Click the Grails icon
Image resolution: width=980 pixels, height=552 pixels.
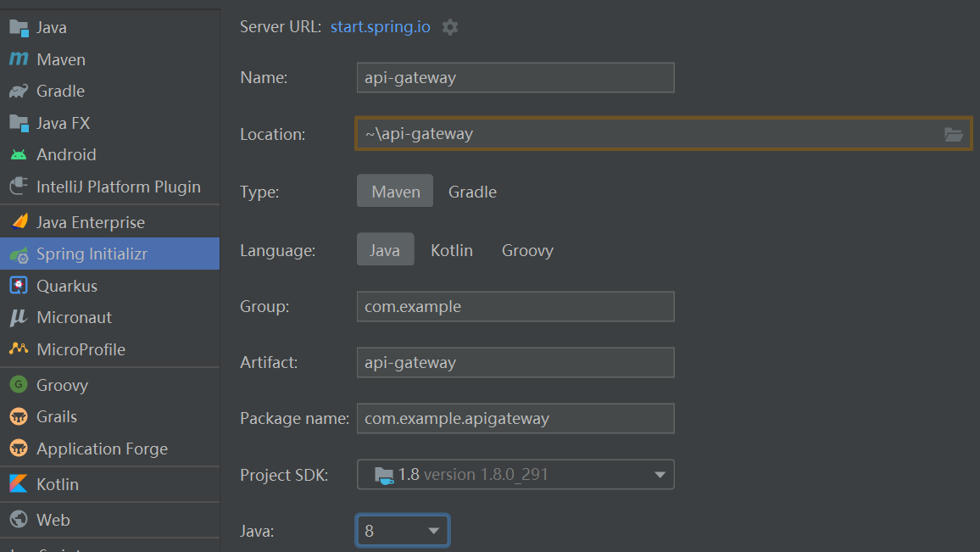(x=19, y=416)
